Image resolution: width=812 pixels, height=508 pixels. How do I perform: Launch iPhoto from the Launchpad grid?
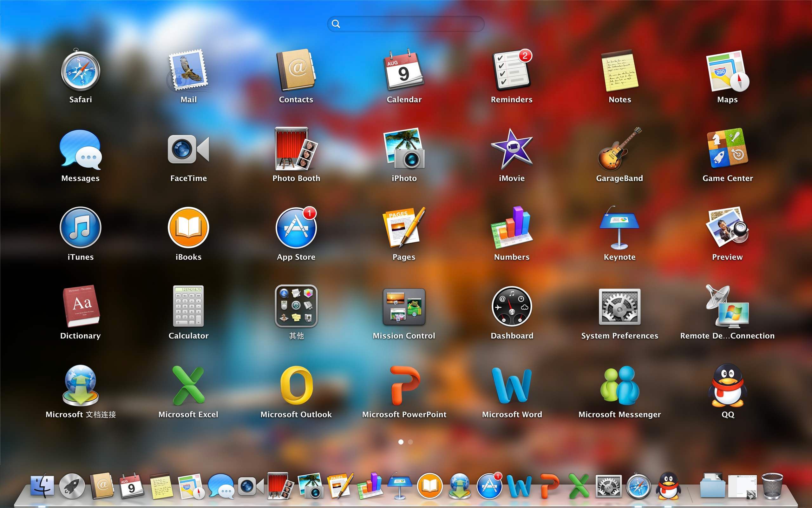click(x=404, y=149)
